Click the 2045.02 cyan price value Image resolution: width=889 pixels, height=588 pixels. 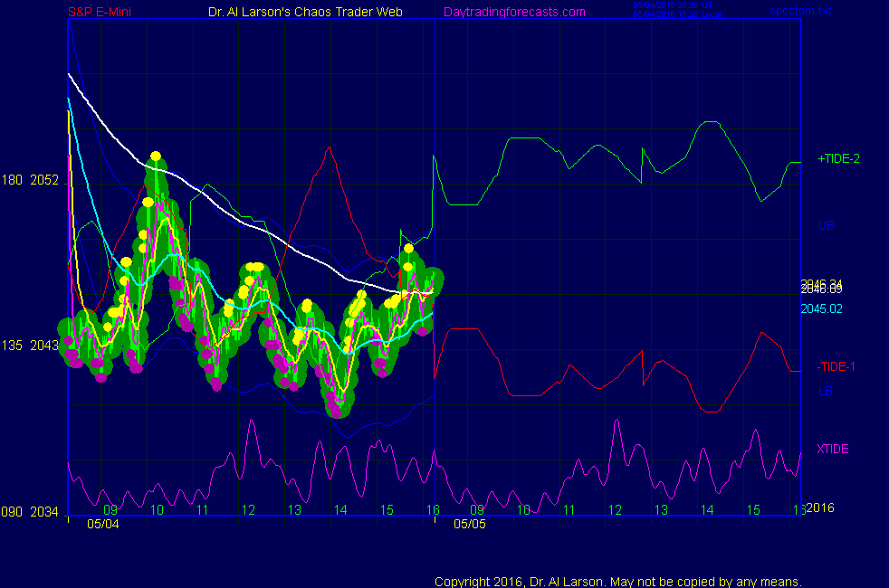[x=821, y=308]
